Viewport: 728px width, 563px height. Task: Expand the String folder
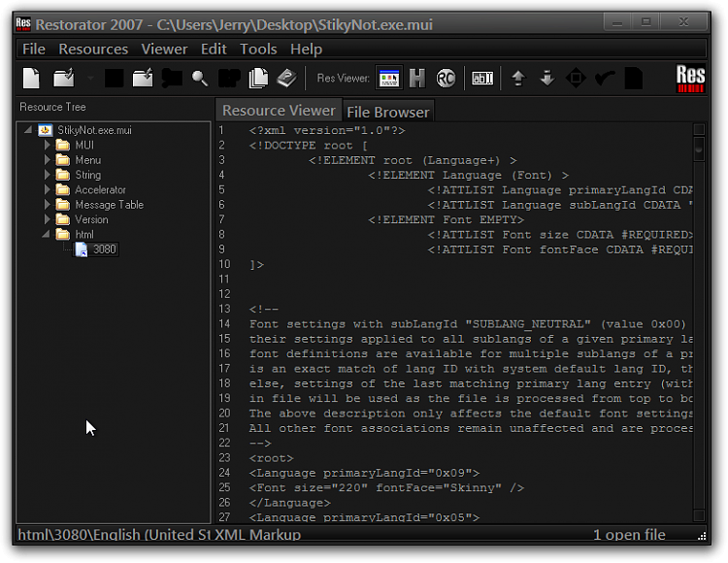(47, 175)
